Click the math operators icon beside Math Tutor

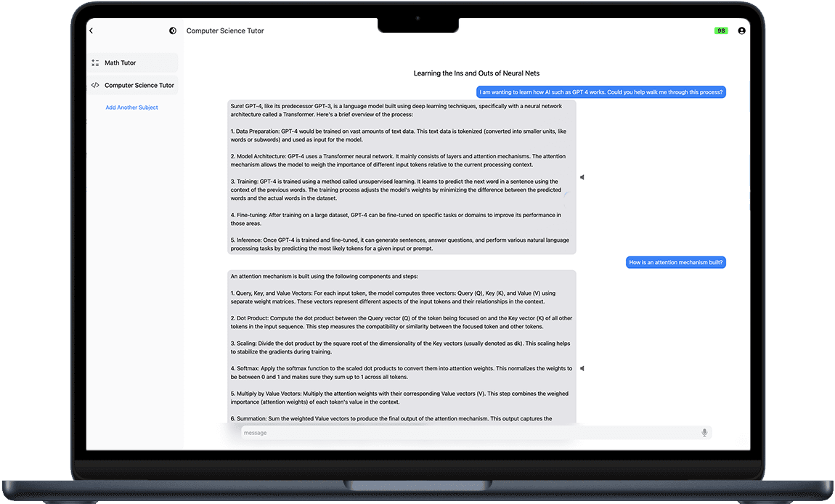coord(95,63)
